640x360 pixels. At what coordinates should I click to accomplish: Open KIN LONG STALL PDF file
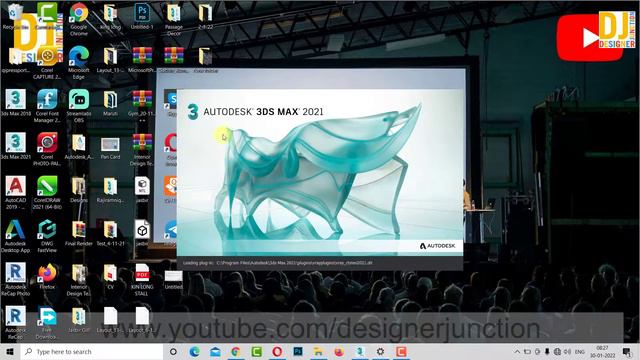pos(142,279)
